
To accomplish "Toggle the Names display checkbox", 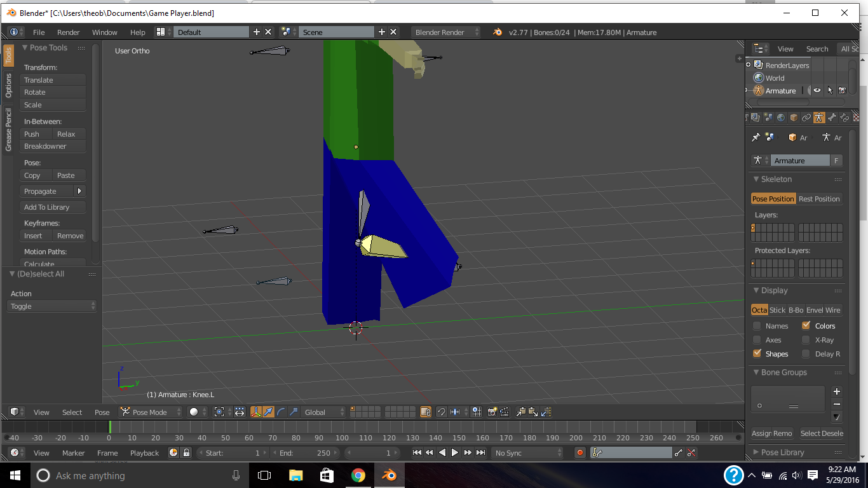I will 757,325.
